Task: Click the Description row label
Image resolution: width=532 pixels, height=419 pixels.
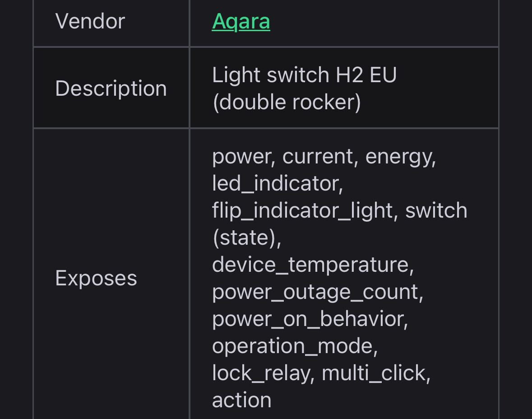Action: pyautogui.click(x=111, y=88)
